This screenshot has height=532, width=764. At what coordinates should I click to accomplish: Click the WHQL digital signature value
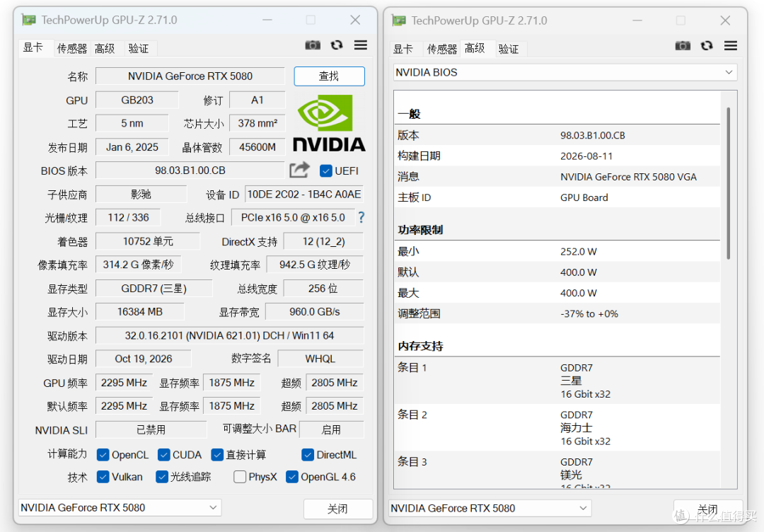pyautogui.click(x=320, y=359)
